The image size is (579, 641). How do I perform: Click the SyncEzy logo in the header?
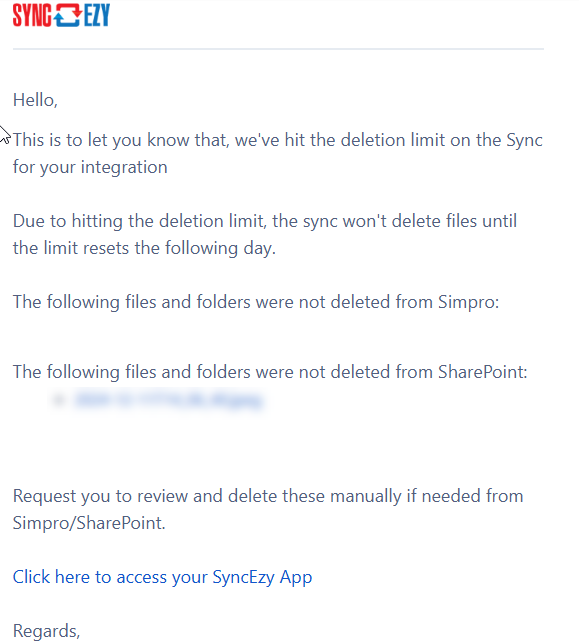61,15
